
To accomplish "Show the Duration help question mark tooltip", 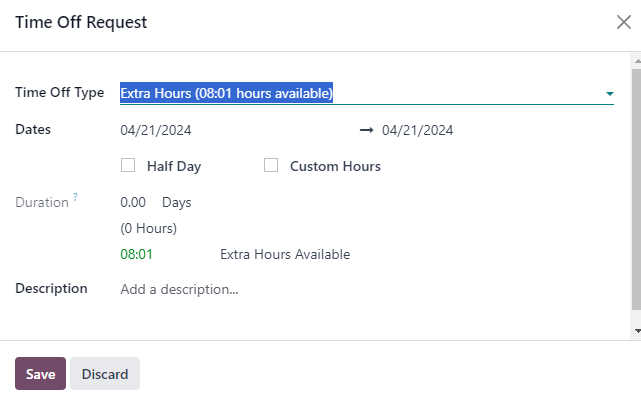I will click(x=75, y=197).
